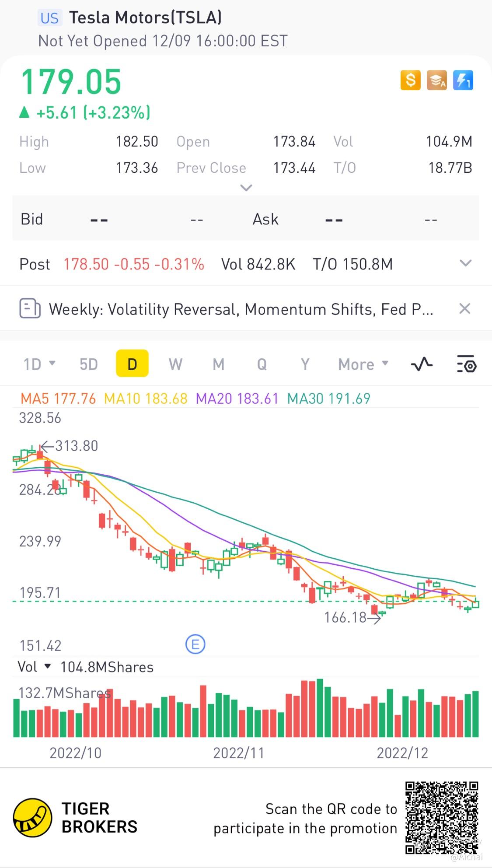Open the 1D timeframe dropdown
The width and height of the screenshot is (492, 868).
pos(39,364)
